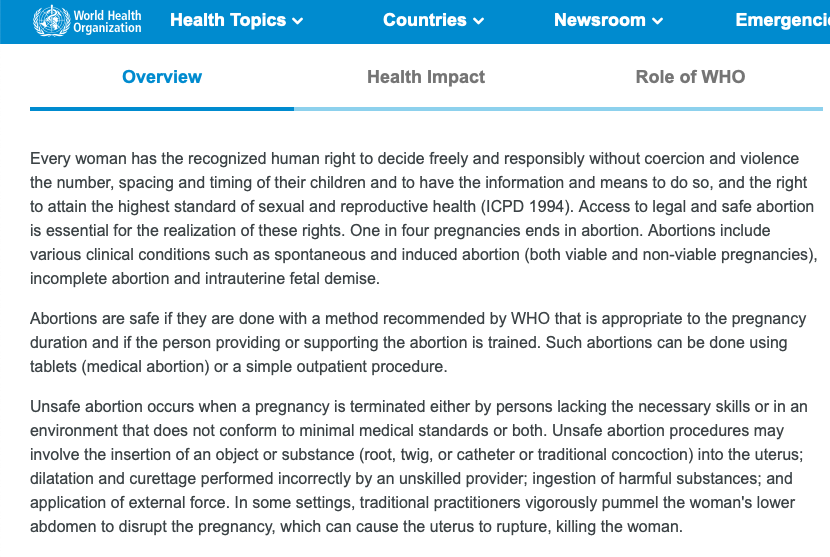Click the light blue inactive tab underline

coord(558,108)
